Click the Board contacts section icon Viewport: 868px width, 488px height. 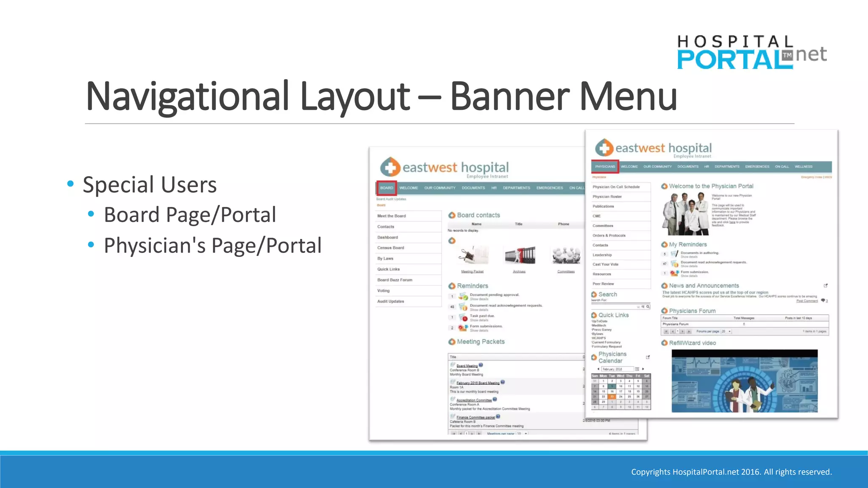[452, 215]
